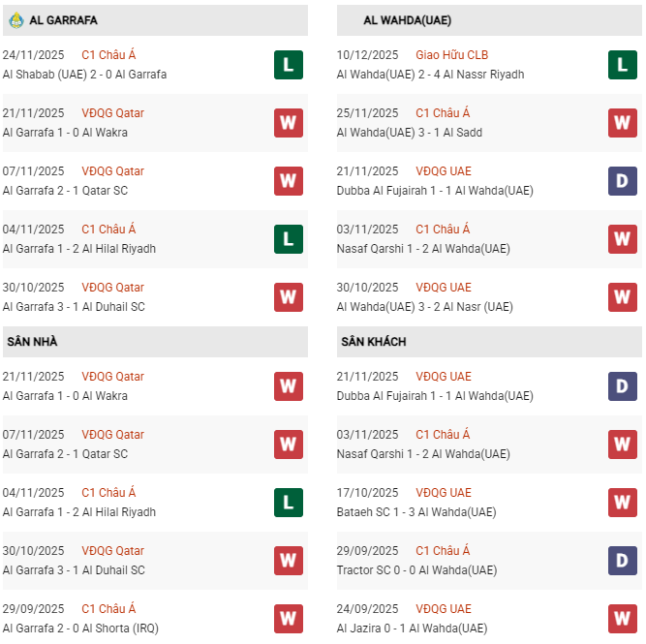Open C1 Châu Á link dated 24/11/2025
The width and height of the screenshot is (646, 644).
click(x=108, y=55)
